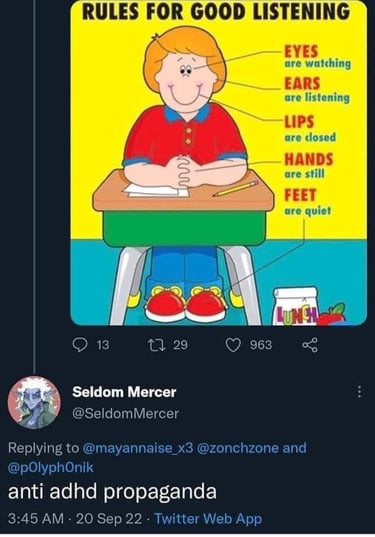The height and width of the screenshot is (537, 375).
Task: Click the 963 likes count
Action: pos(261,345)
